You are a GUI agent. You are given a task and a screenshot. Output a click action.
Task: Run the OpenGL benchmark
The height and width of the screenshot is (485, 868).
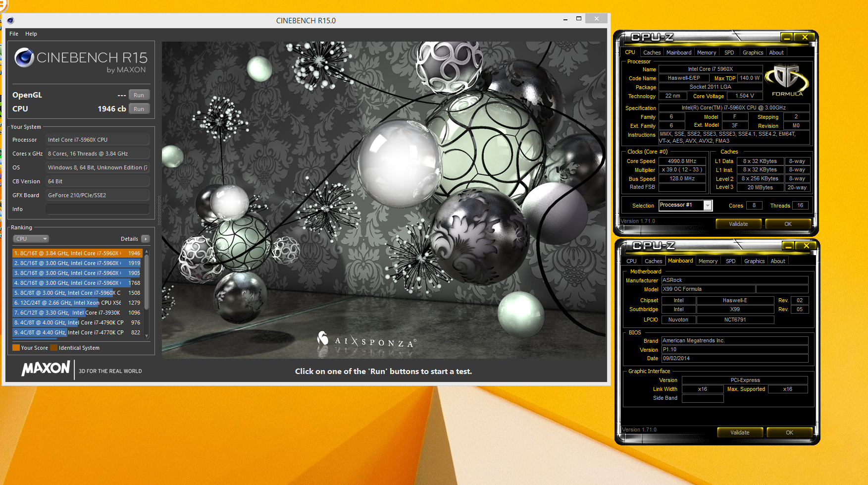pos(139,95)
